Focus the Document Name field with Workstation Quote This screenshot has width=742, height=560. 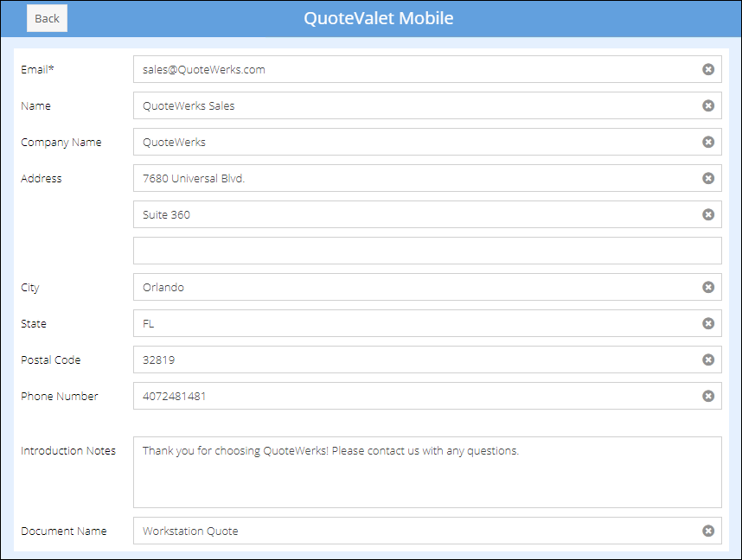(x=415, y=531)
